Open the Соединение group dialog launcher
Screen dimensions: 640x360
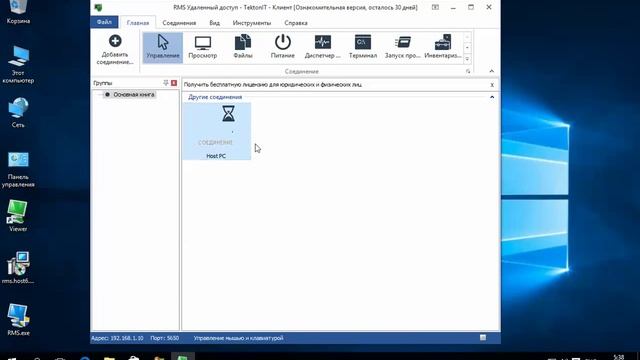coord(468,71)
